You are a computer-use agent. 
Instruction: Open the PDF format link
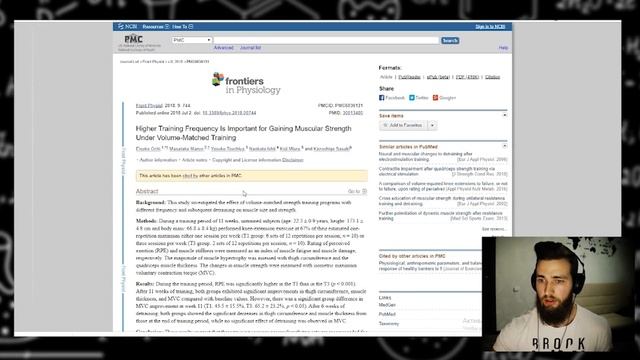point(467,77)
